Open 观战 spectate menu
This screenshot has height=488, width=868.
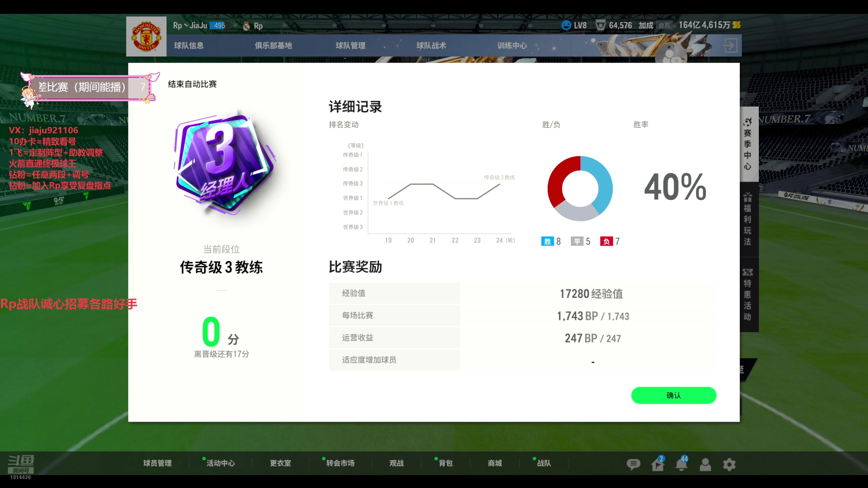[x=396, y=463]
